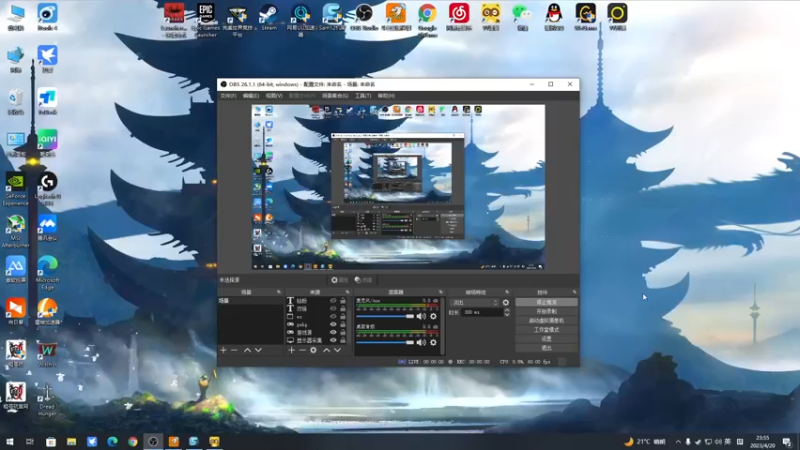Move the selected source down
800x450 pixels.
pyautogui.click(x=337, y=351)
